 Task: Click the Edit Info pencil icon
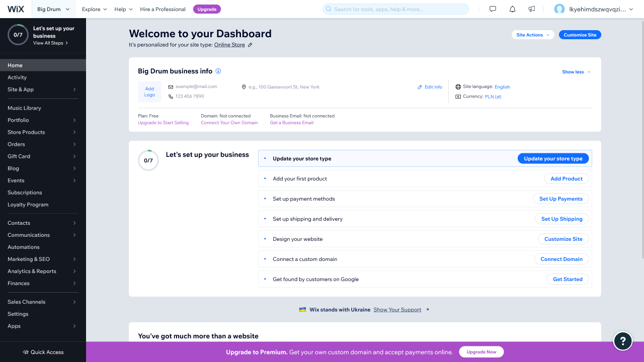coord(419,86)
